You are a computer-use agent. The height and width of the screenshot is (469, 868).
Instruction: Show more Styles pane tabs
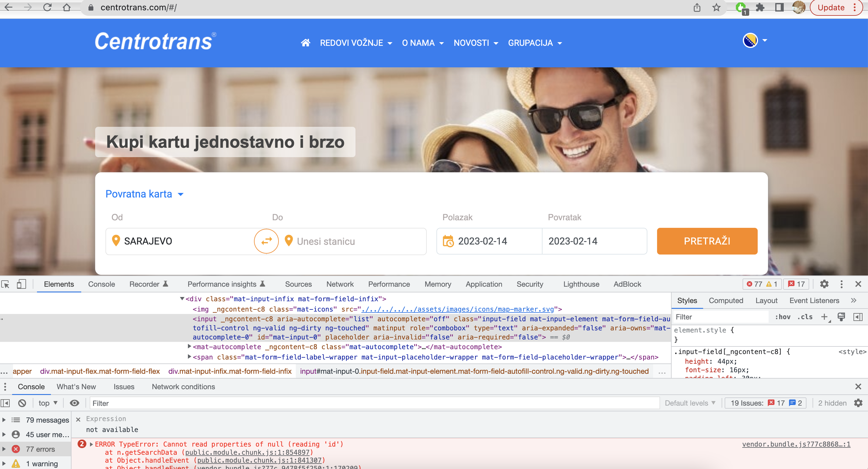click(x=853, y=300)
